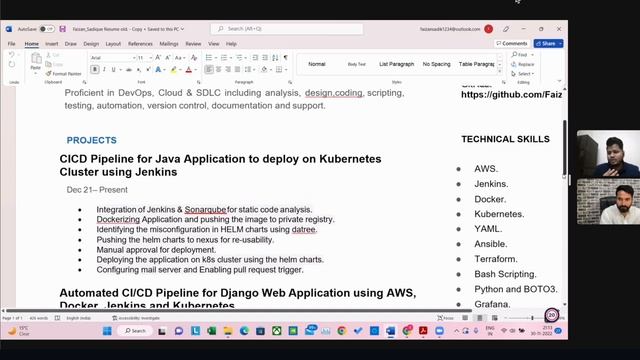Click the Increase Indent icon

point(265,58)
